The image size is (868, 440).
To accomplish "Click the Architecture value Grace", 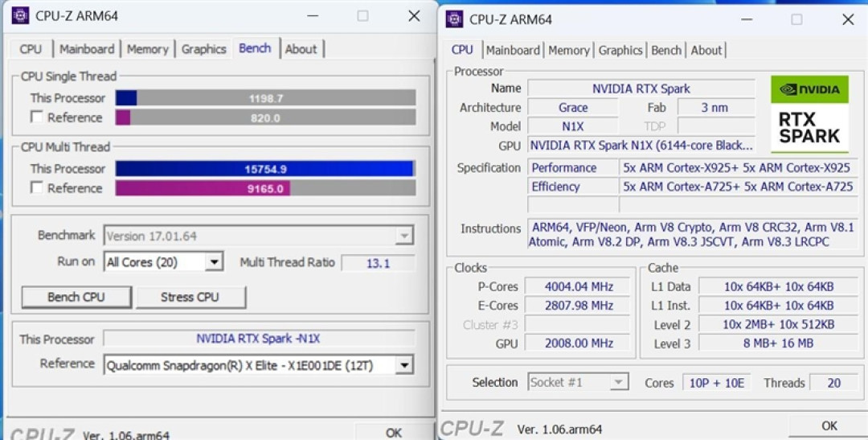I will [x=573, y=108].
